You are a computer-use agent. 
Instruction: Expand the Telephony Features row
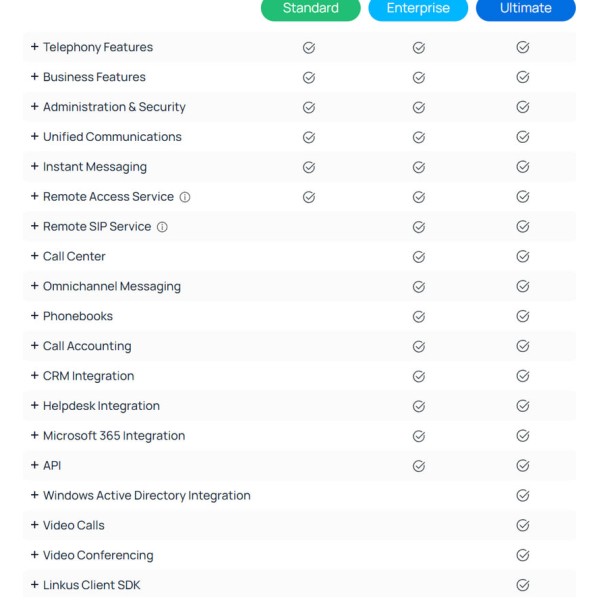[34, 47]
